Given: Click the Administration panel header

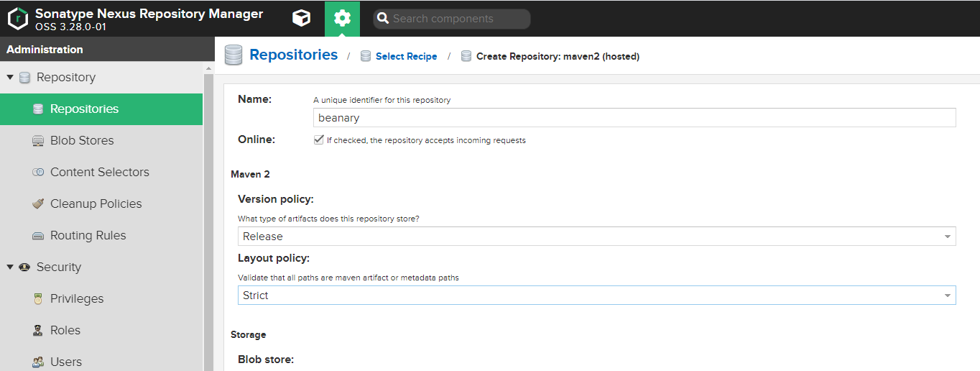Looking at the screenshot, I should (107, 50).
